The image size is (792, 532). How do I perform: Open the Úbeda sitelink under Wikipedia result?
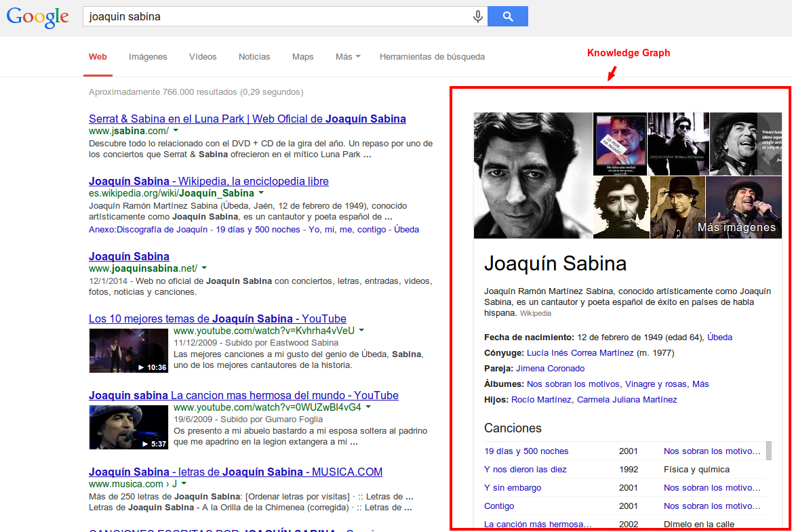(x=407, y=230)
